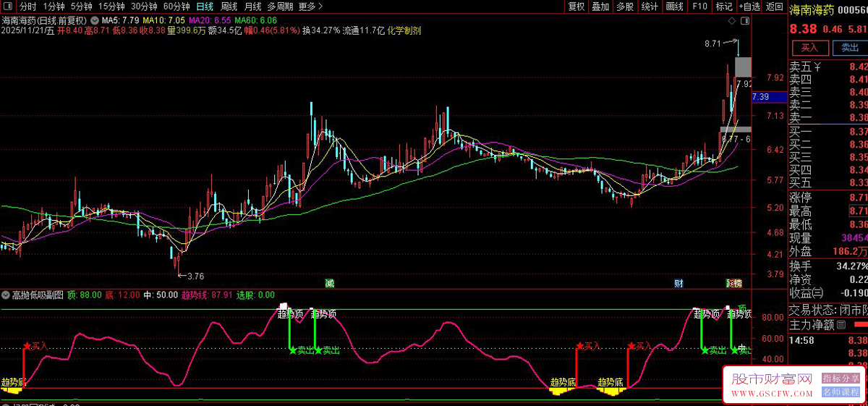The height and width of the screenshot is (406, 868).
Task: Add the stock via +自选
Action: (x=749, y=7)
